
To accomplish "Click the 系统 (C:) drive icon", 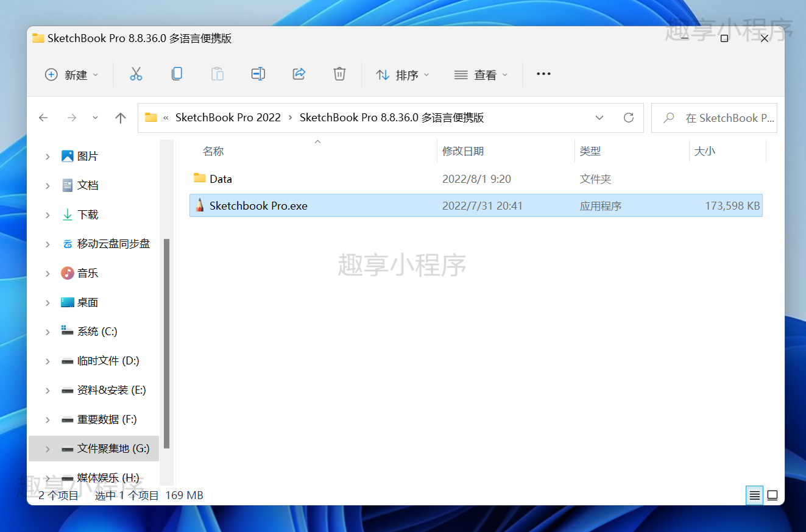I will [x=68, y=331].
